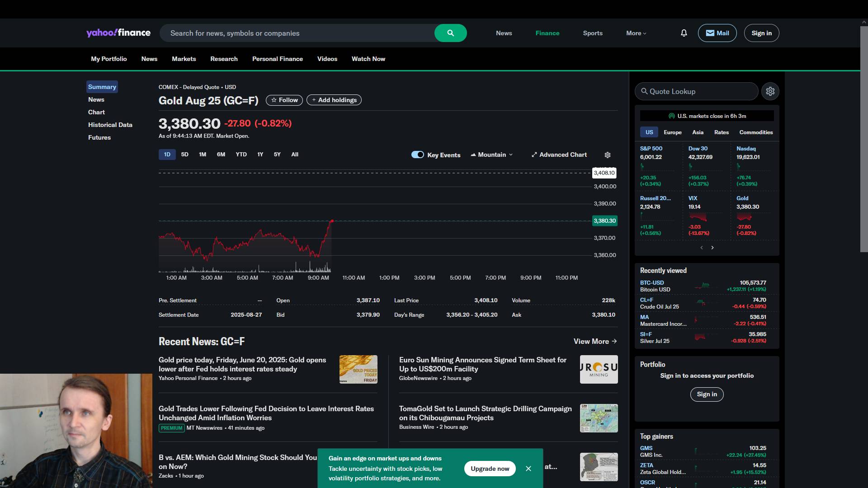868x488 pixels.
Task: Open the notifications bell
Action: (684, 33)
